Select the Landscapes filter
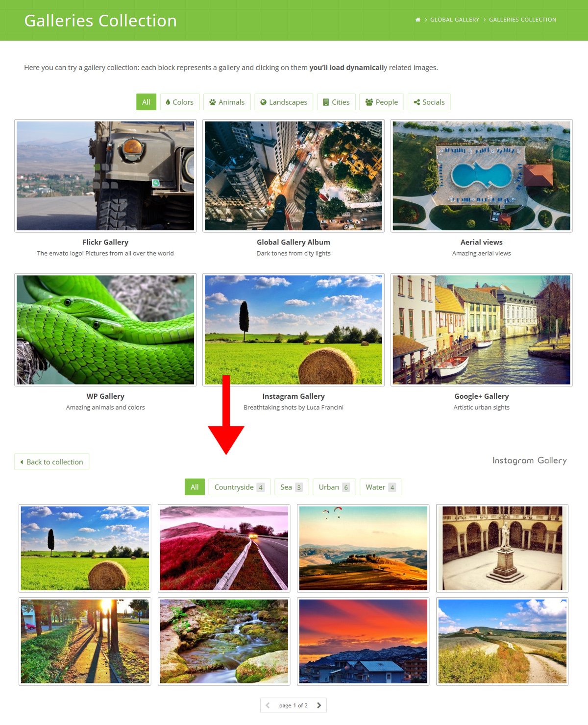 (x=284, y=102)
